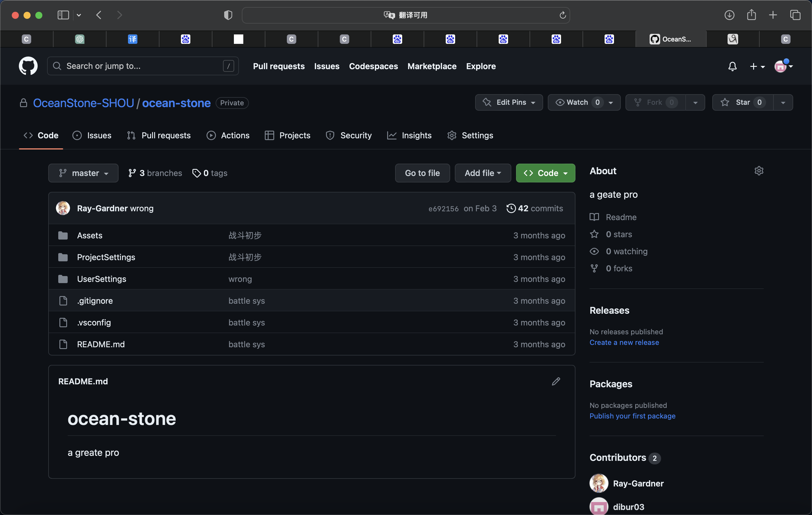Click the Safari page reload icon
Viewport: 812px width, 515px height.
click(562, 15)
